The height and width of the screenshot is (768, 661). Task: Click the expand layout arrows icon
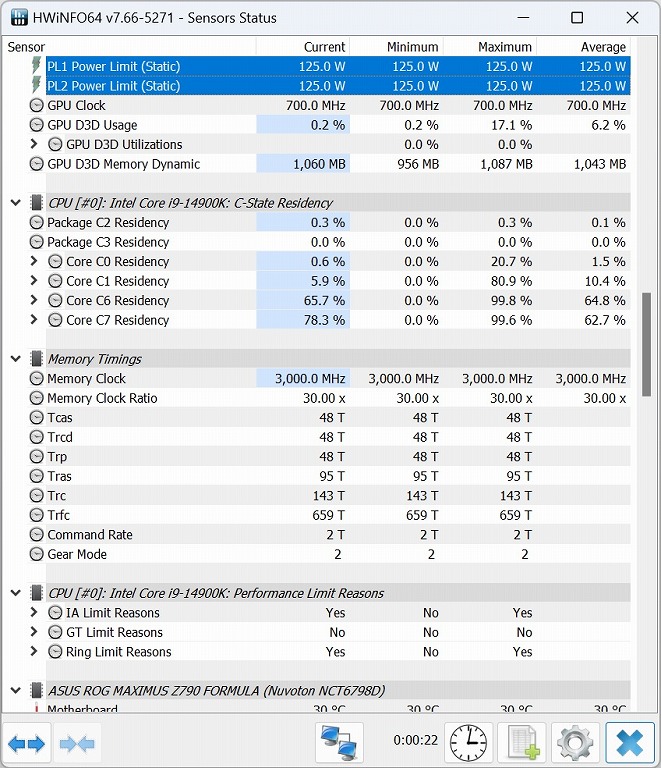point(27,743)
